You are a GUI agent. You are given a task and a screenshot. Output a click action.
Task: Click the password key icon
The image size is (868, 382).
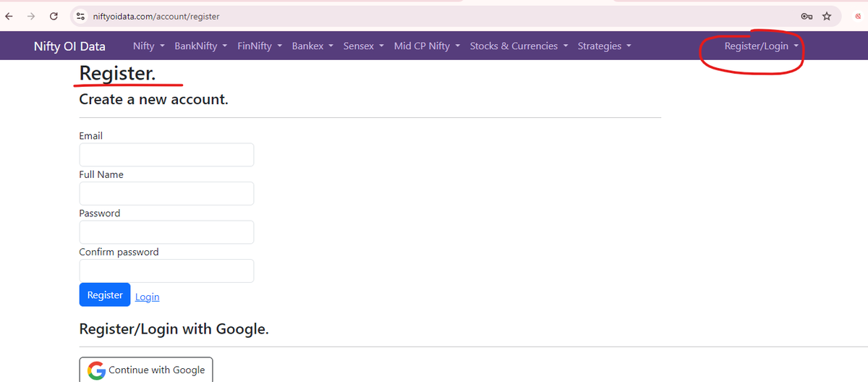[807, 16]
